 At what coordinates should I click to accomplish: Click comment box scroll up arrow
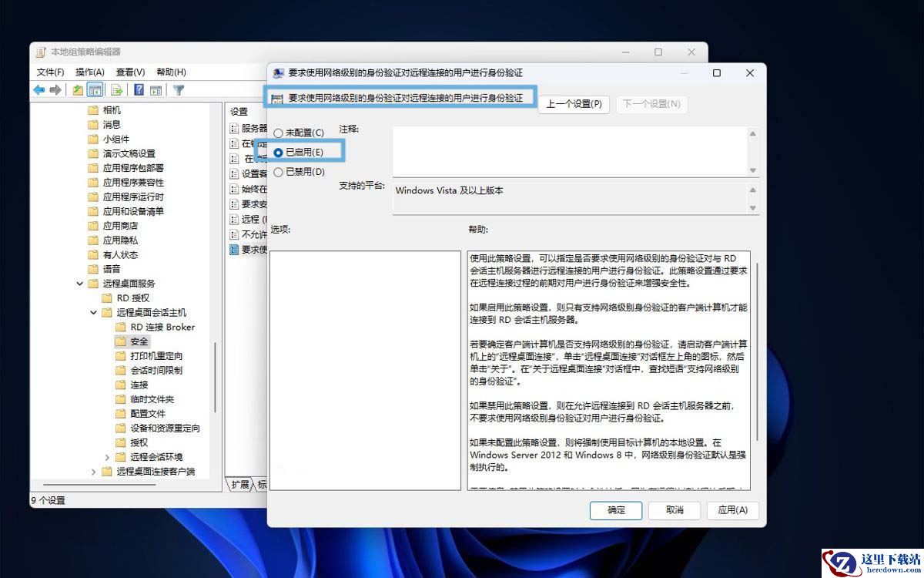(x=753, y=134)
